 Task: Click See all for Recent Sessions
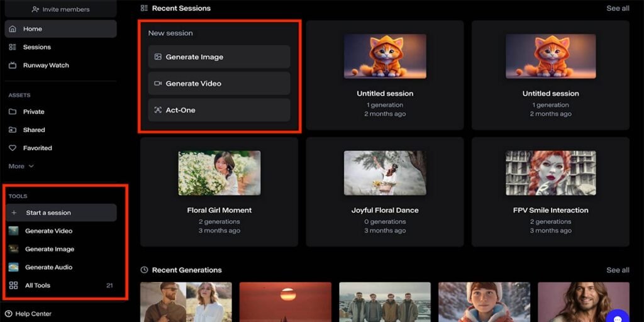(x=618, y=8)
